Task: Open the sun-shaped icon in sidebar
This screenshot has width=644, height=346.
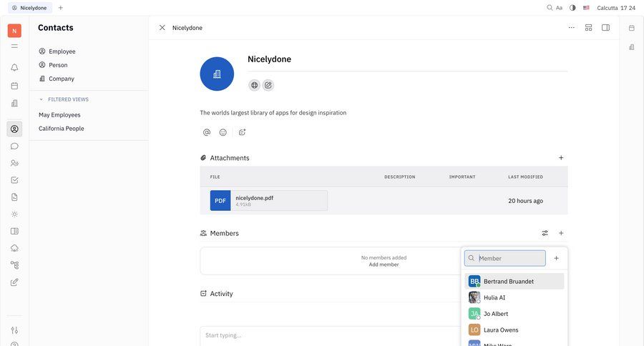Action: 14,214
